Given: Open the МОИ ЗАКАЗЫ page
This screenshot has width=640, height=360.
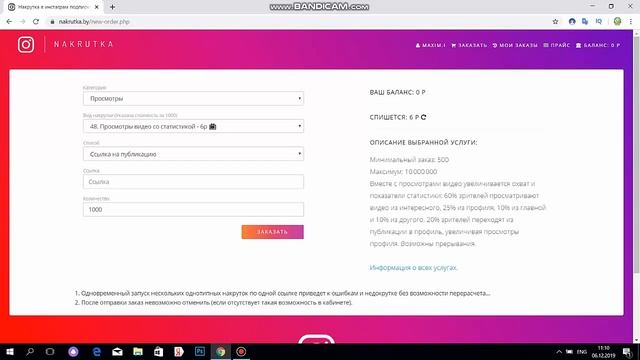Looking at the screenshot, I should point(515,45).
